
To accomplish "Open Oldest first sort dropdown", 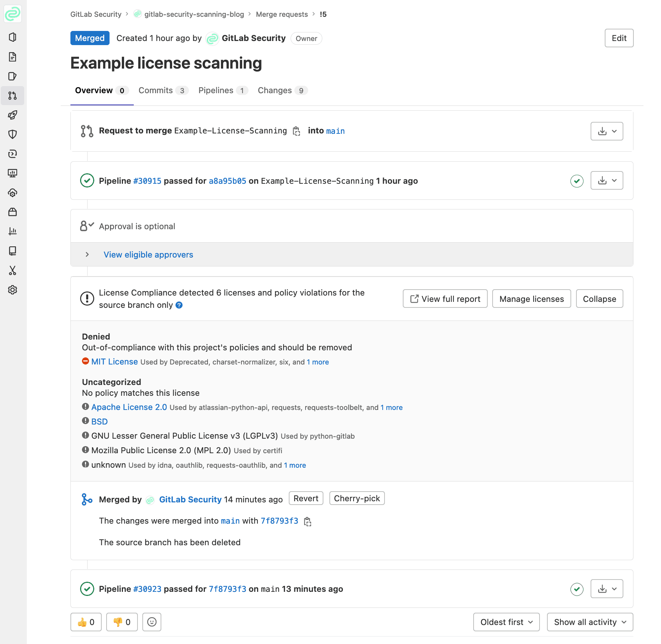I will 506,622.
